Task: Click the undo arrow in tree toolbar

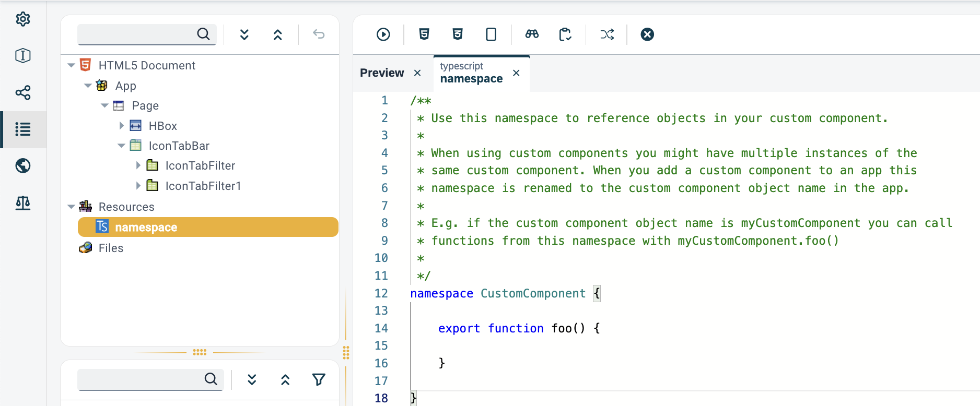Action: point(319,34)
